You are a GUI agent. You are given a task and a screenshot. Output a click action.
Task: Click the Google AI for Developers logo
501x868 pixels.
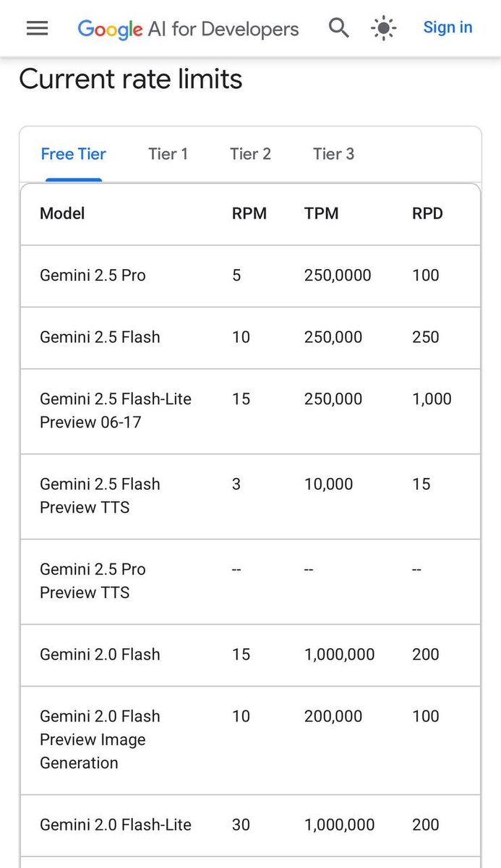pyautogui.click(x=188, y=29)
